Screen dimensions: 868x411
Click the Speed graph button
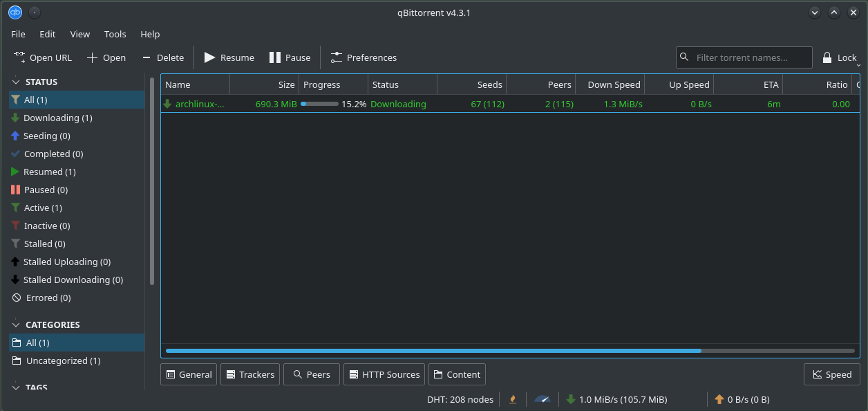tap(831, 374)
